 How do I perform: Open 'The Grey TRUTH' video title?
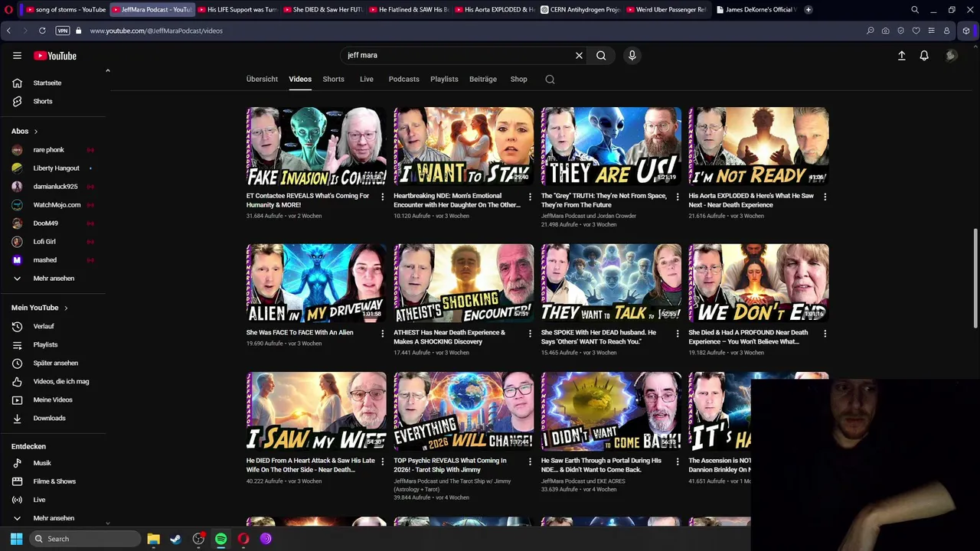point(604,201)
